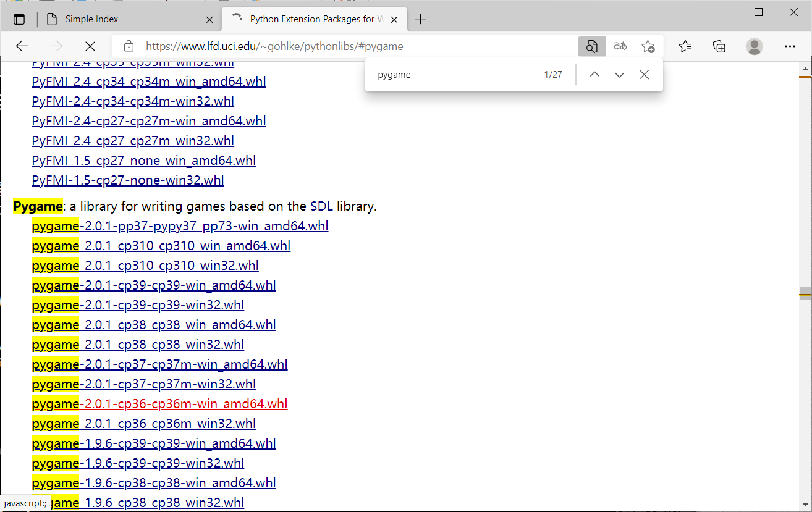Close the Python Extension Packages tab
The image size is (812, 512).
395,19
